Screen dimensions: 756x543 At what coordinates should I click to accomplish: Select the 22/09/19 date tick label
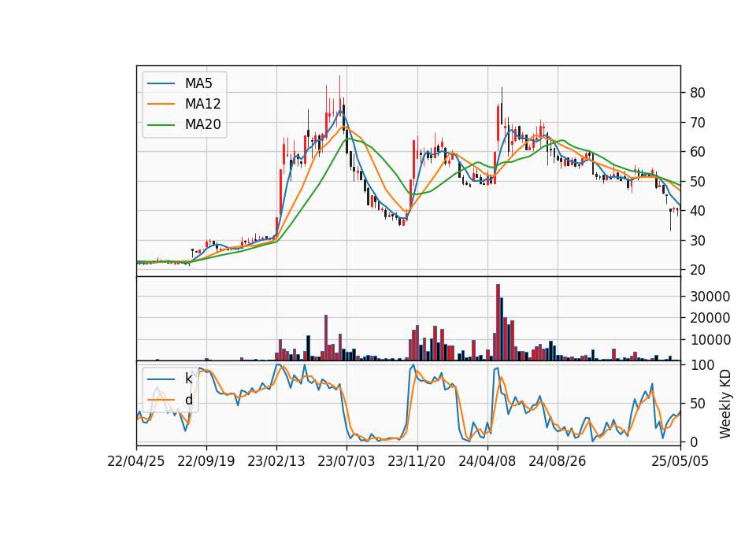click(x=206, y=462)
